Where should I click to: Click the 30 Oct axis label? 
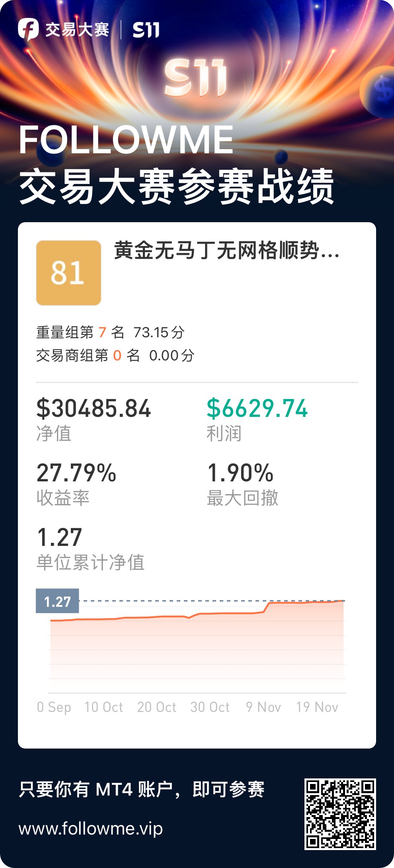pyautogui.click(x=210, y=707)
